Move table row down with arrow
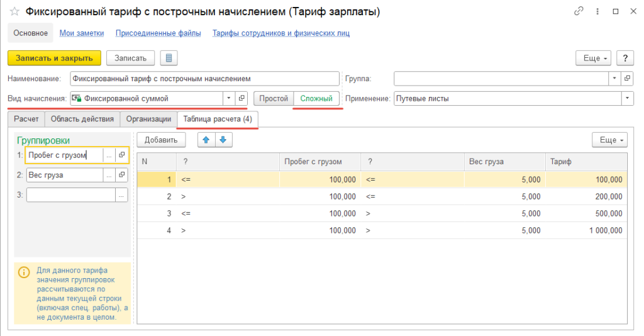 [222, 140]
